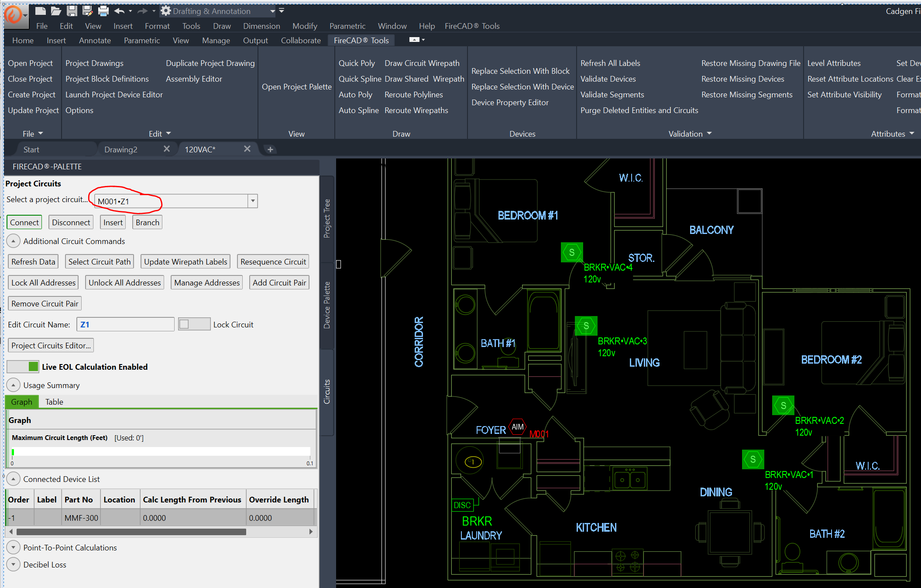Open the project circuit M001•Z1 dropdown
Image resolution: width=921 pixels, height=588 pixels.
tap(253, 201)
